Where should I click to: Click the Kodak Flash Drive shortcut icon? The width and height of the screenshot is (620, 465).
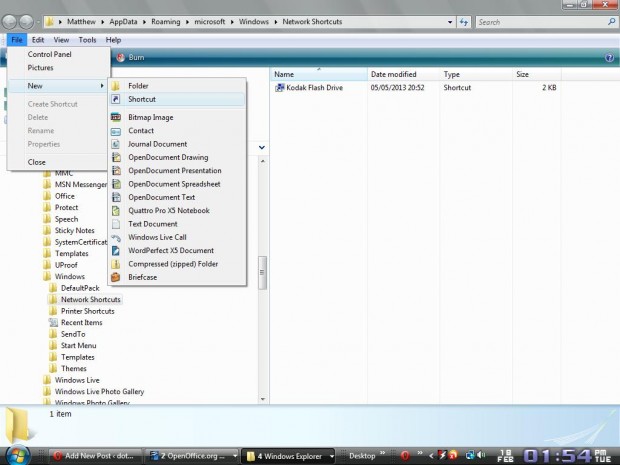pos(281,88)
